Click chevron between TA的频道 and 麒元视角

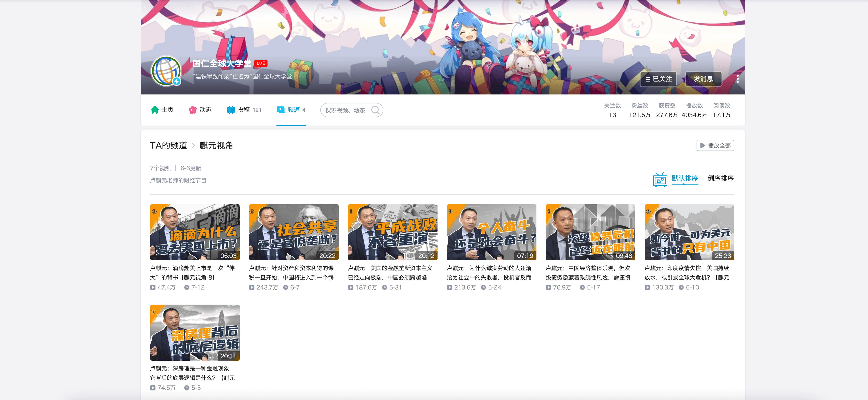193,146
